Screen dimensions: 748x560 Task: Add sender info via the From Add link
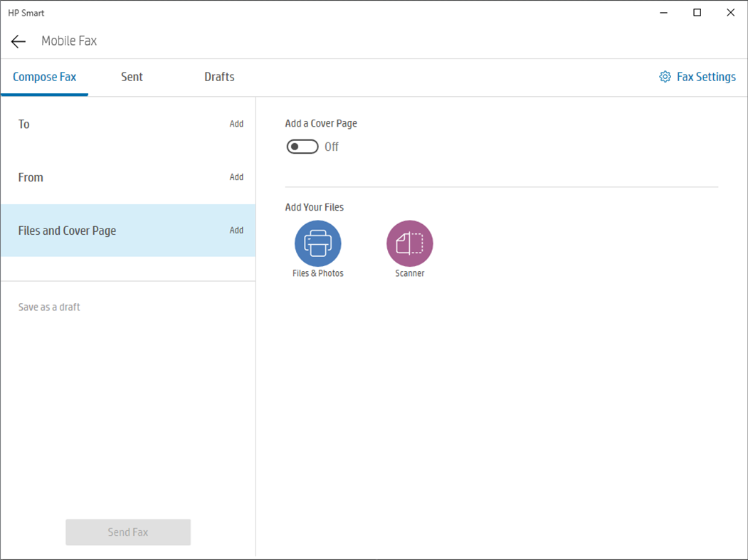click(236, 177)
